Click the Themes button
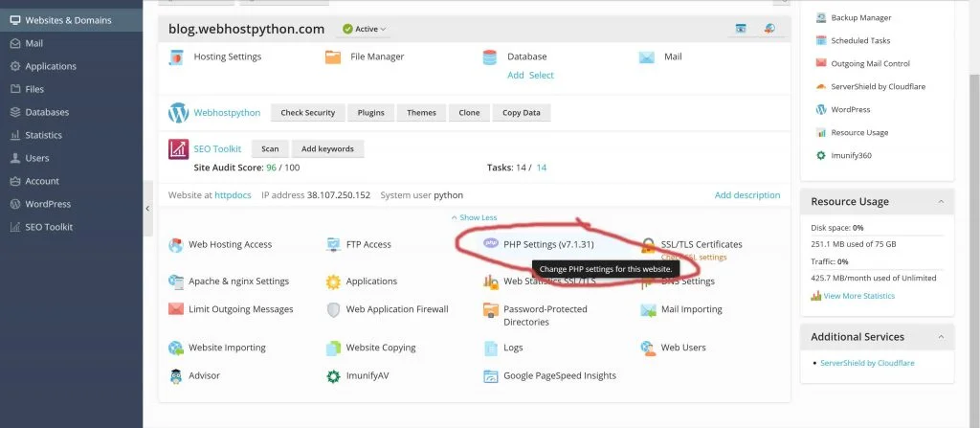The height and width of the screenshot is (428, 980). coord(421,113)
